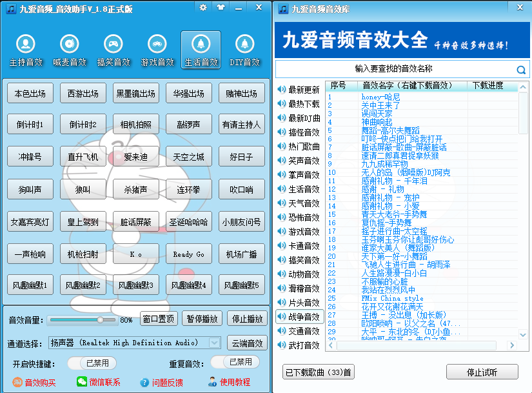Open the 使用教程 link
This screenshot has width=532, height=393.
[x=230, y=382]
